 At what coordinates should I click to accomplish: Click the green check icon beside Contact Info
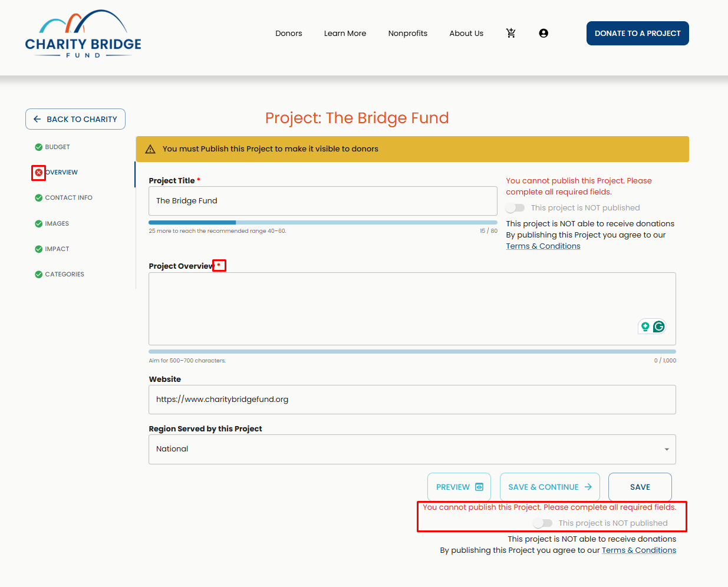[38, 197]
